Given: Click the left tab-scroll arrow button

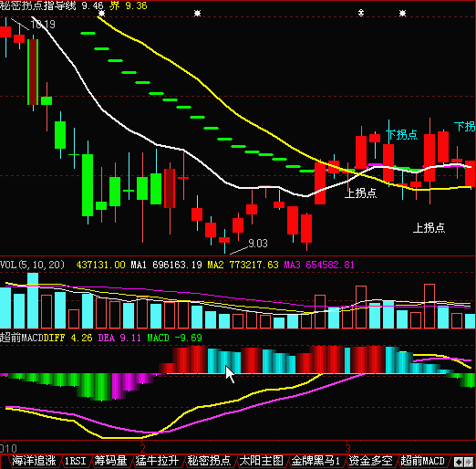Looking at the screenshot, I should [459, 462].
